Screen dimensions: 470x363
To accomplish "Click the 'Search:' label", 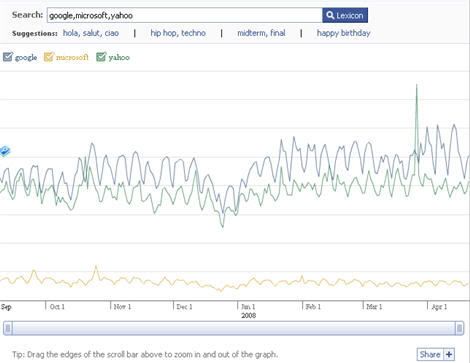I will coord(27,15).
